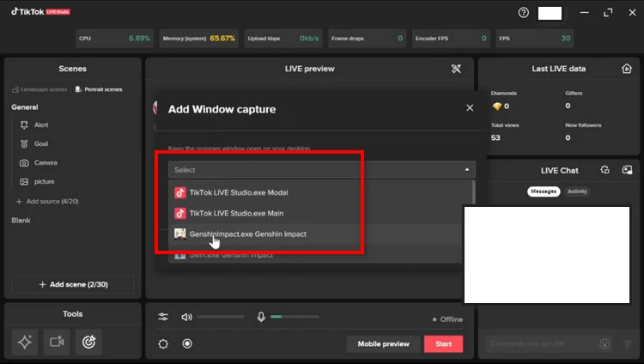Open the audio mixer settings icon

point(163,317)
